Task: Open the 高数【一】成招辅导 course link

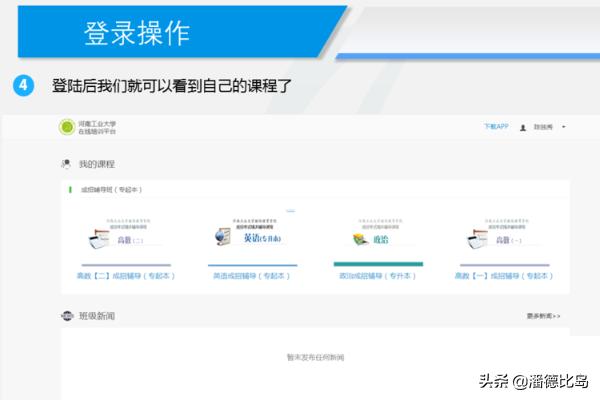Action: [x=504, y=276]
